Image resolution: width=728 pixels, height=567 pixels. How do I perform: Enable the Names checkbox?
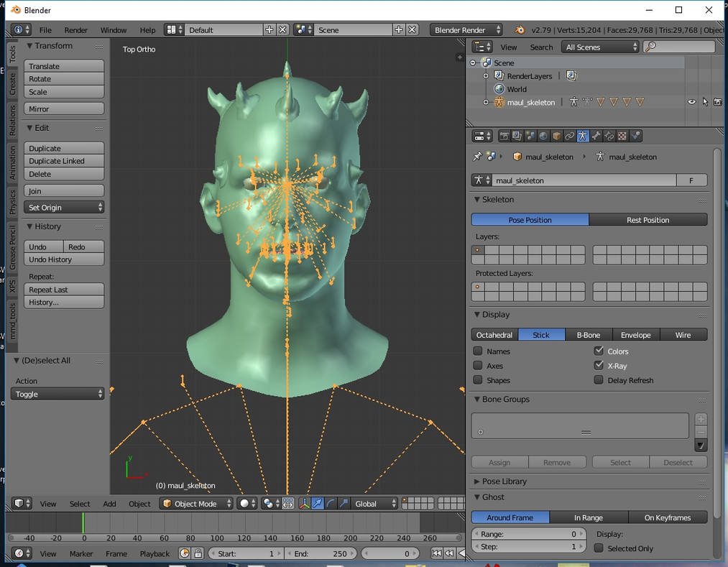coord(478,351)
